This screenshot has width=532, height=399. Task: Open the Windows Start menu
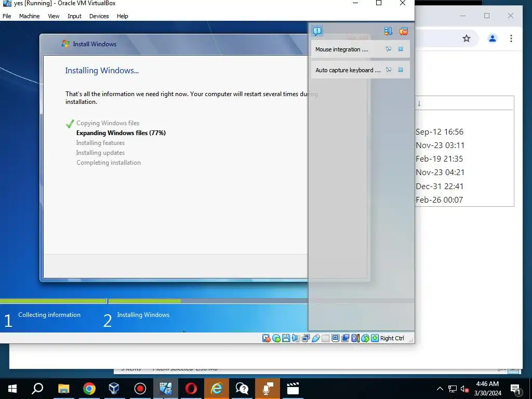(x=12, y=389)
